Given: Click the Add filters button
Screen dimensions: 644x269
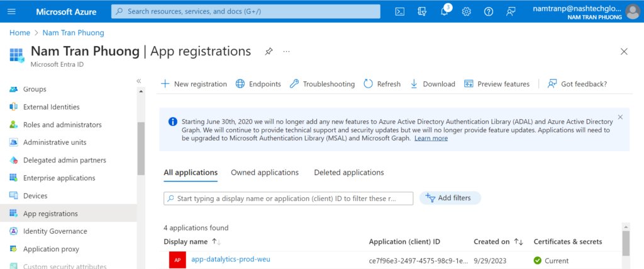Looking at the screenshot, I should pos(450,198).
